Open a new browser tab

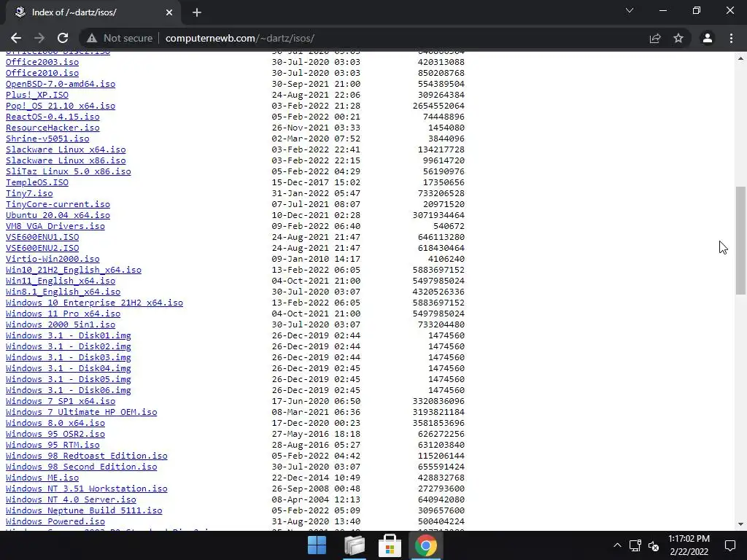[x=197, y=12]
